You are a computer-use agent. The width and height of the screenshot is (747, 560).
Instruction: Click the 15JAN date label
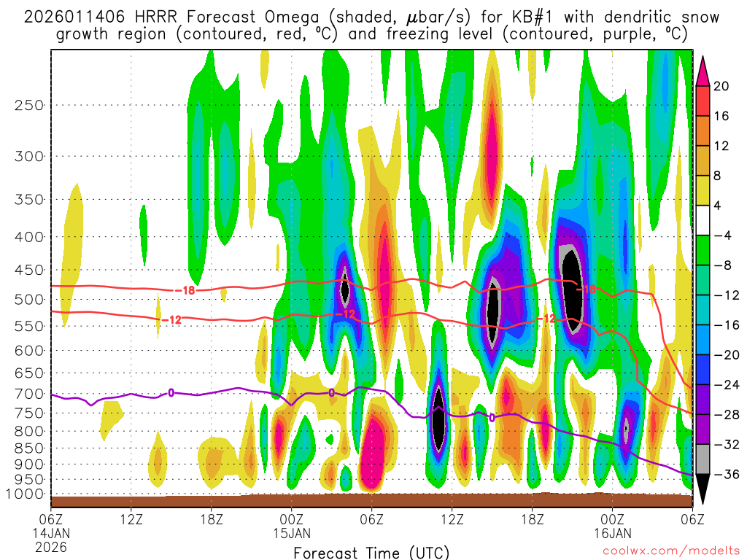[x=292, y=533]
